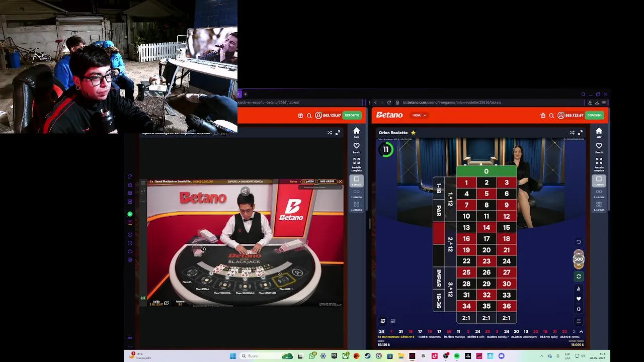Click the shuffle random game icon above blackjack
This screenshot has height=362, width=644.
[x=330, y=133]
